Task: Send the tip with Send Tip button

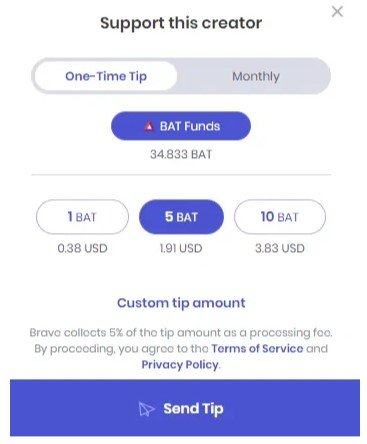Action: pos(185,408)
